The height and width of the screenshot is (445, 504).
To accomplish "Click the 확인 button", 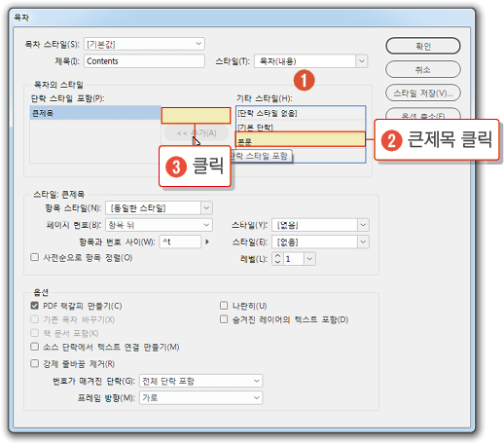I will click(x=422, y=46).
